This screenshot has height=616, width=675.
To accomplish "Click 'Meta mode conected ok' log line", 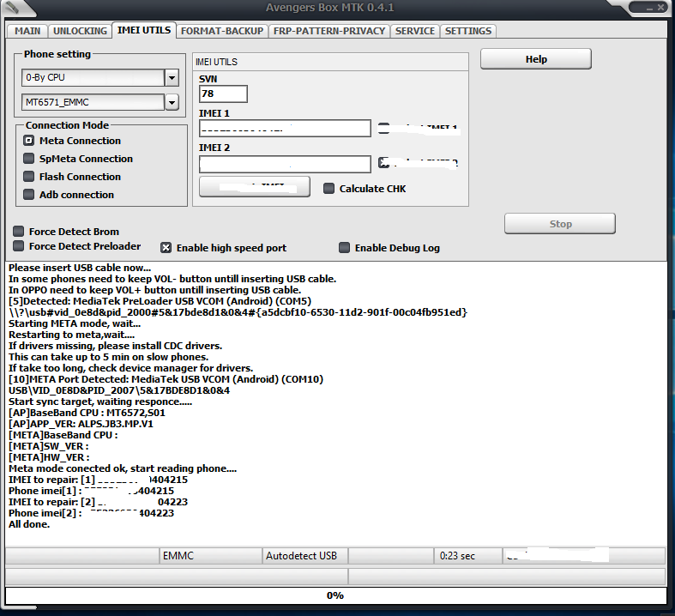I will 123,468.
